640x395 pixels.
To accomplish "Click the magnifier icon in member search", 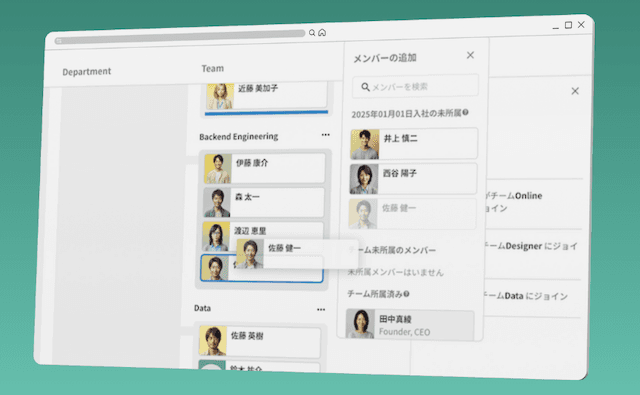I will [365, 87].
